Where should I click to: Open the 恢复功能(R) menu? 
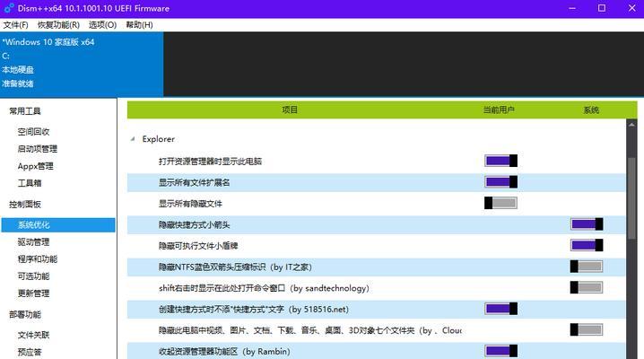coord(58,25)
